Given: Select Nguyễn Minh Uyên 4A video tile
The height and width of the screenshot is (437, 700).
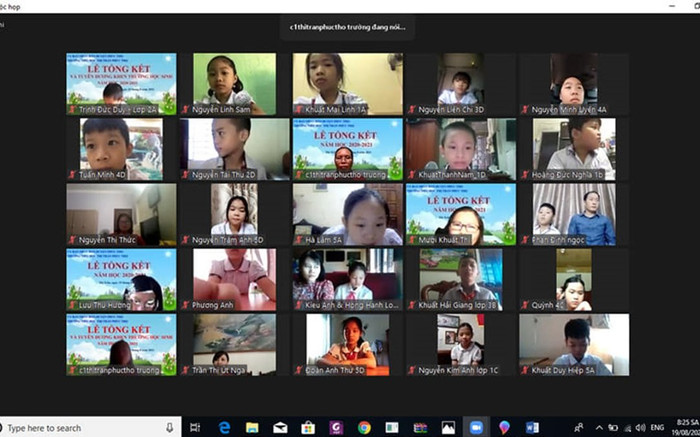Looking at the screenshot, I should click(574, 84).
